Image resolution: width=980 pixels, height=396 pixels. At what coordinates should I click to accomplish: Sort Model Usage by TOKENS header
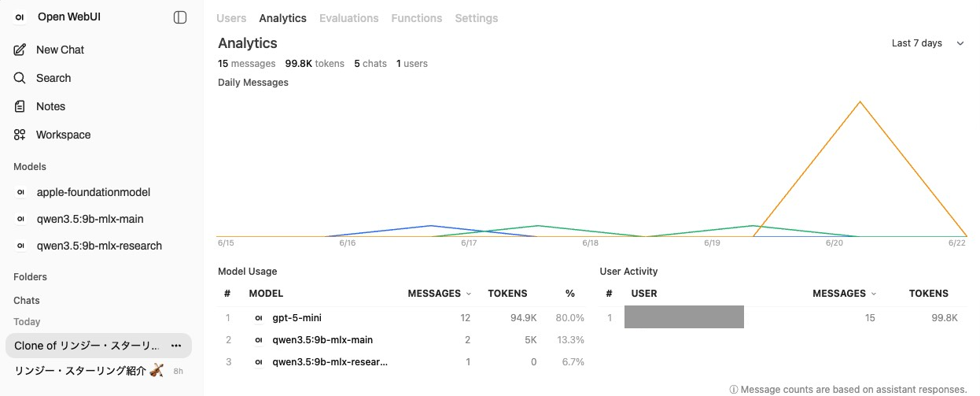[x=507, y=293]
